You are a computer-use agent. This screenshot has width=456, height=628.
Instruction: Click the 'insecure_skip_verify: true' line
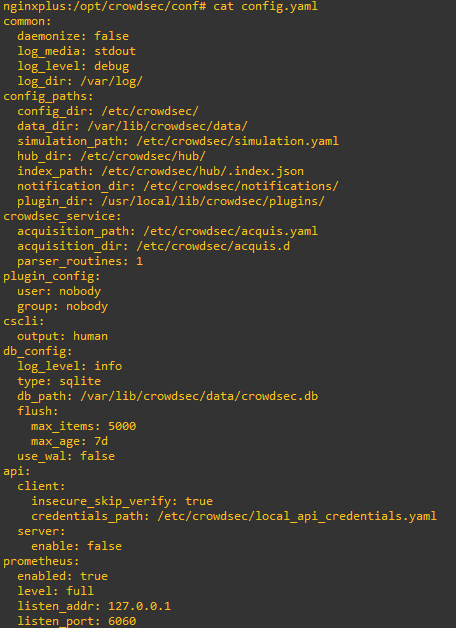(x=122, y=501)
